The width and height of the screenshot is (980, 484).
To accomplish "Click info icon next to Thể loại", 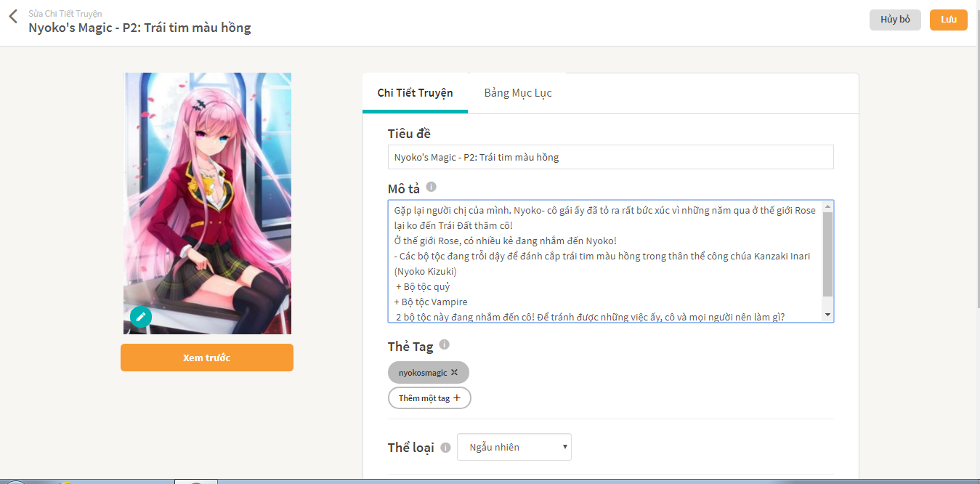I will (445, 448).
